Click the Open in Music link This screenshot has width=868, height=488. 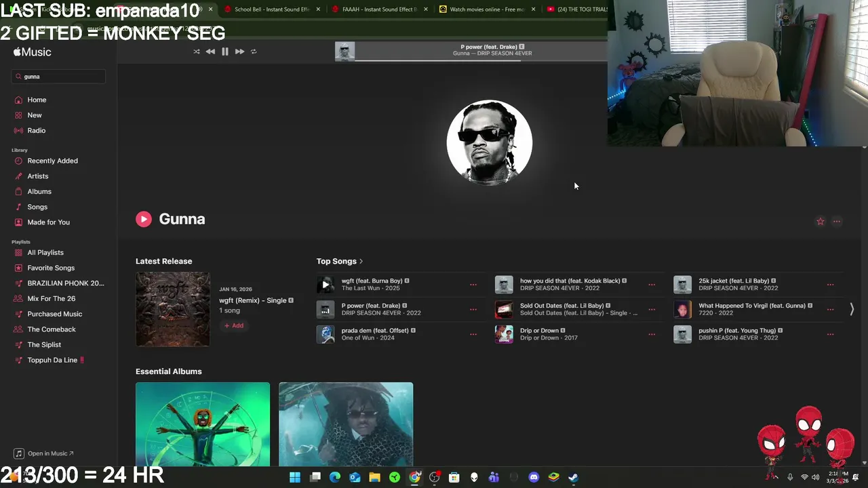(45, 453)
